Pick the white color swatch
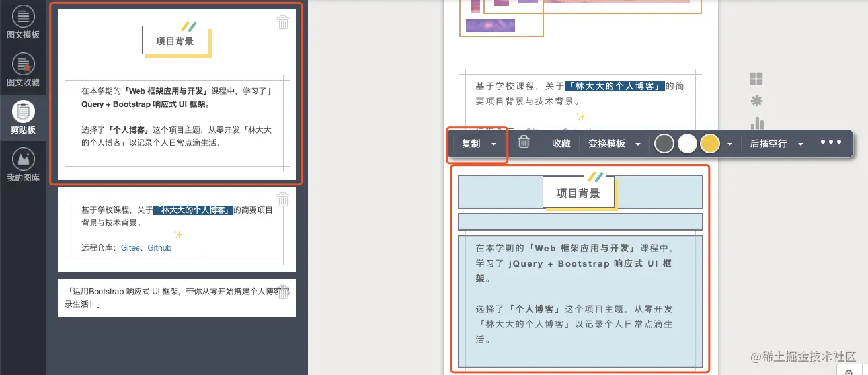This screenshot has height=375, width=868. pyautogui.click(x=688, y=144)
